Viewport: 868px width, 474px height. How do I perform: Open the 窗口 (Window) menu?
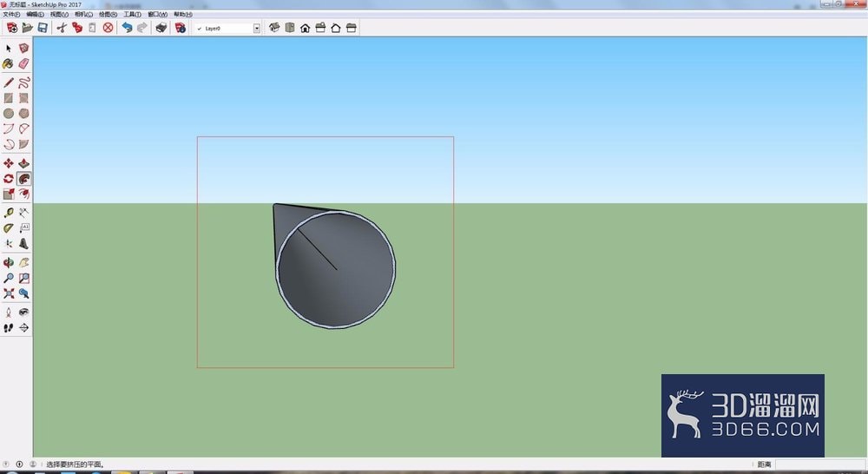pyautogui.click(x=157, y=15)
